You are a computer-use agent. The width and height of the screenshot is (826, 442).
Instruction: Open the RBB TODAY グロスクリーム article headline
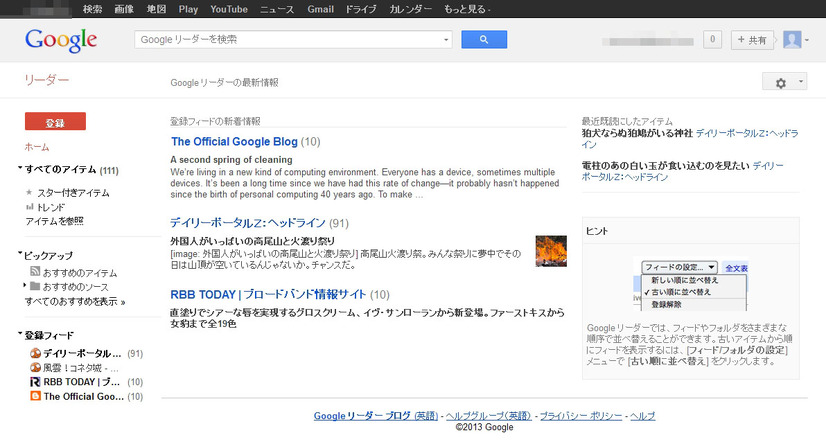(x=367, y=318)
